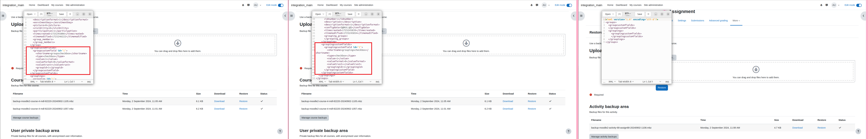Screen dimensions: 868x139
Task: Click Restore button below upload area
Action: pos(662,88)
